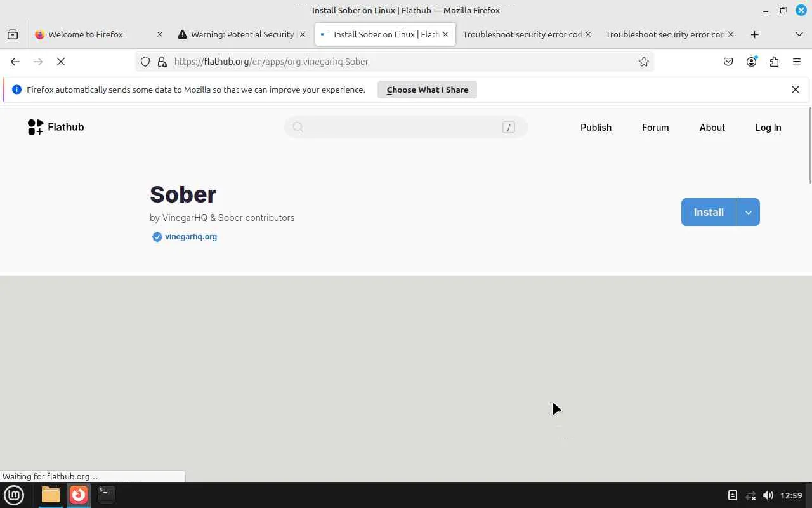
Task: Close the Install Sober on Linux tab
Action: point(445,34)
